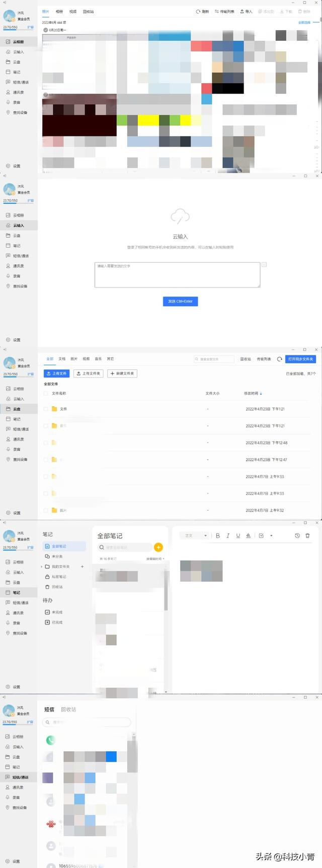Screen dimensions: 322x868
Task: Select 全部笔记 in the notes panel
Action: pos(64,546)
